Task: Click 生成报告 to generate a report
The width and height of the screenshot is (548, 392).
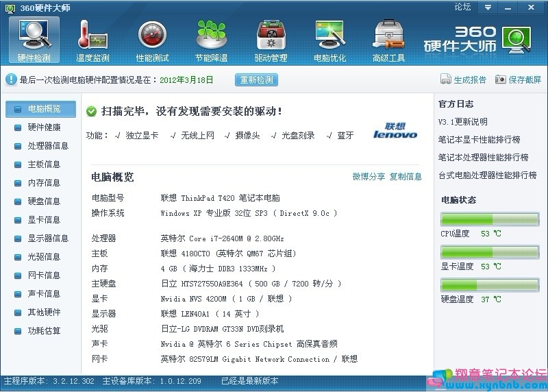Action: 470,79
